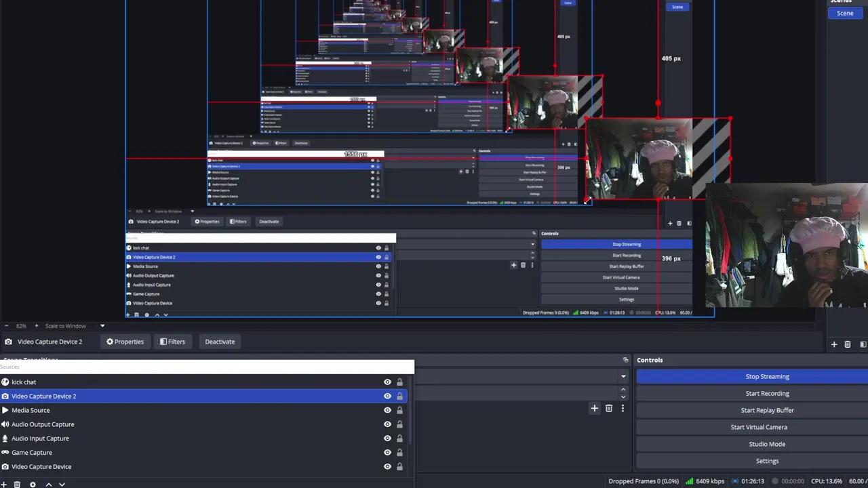Screen dimensions: 868x488
Task: Select the kick chat source row
Action: (203, 382)
